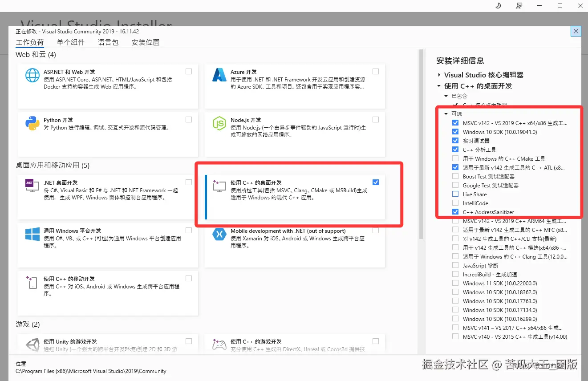Enable the Node.js development workload checkbox

(x=376, y=119)
